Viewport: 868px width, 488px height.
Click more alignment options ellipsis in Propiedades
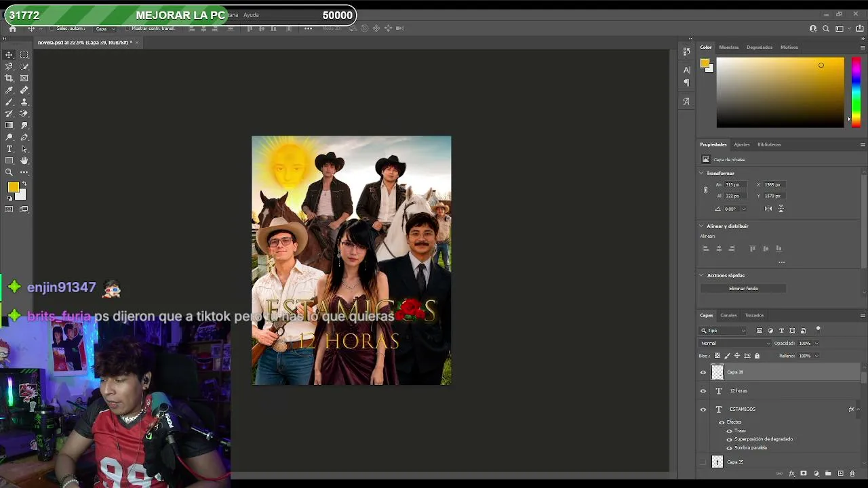[781, 262]
